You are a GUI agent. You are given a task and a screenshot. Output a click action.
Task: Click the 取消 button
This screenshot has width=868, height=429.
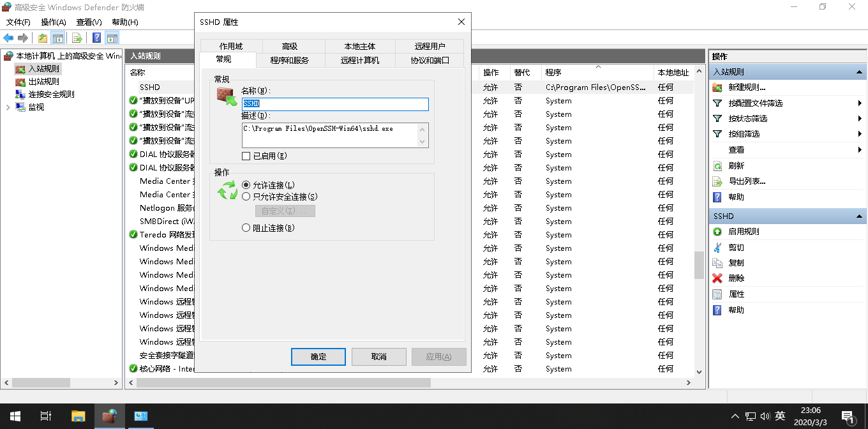pos(379,357)
